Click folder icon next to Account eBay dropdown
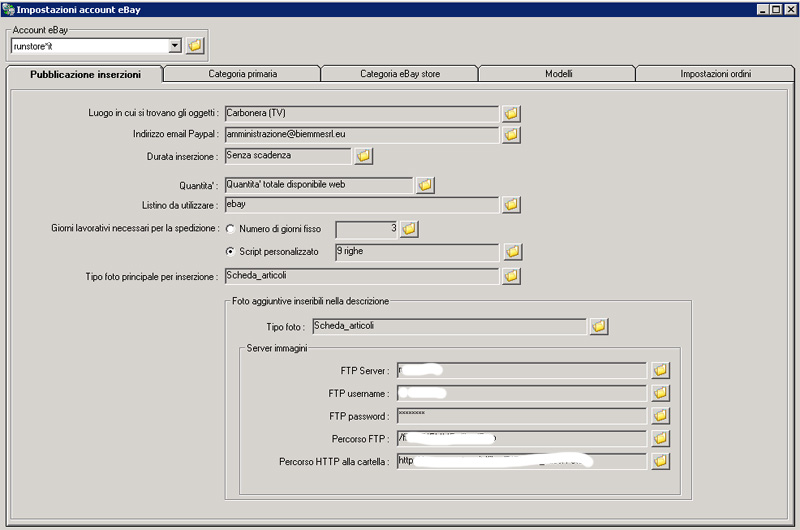Screen dimensions: 800x530 (195, 46)
